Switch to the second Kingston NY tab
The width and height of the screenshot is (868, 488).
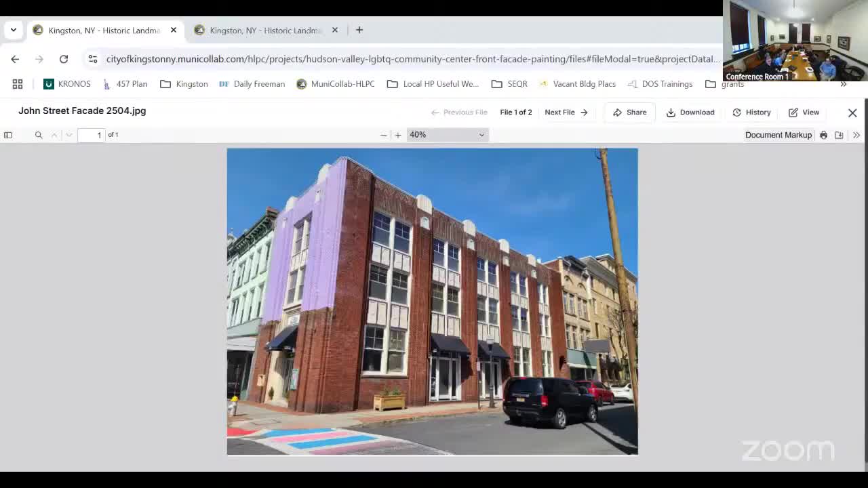tap(264, 30)
